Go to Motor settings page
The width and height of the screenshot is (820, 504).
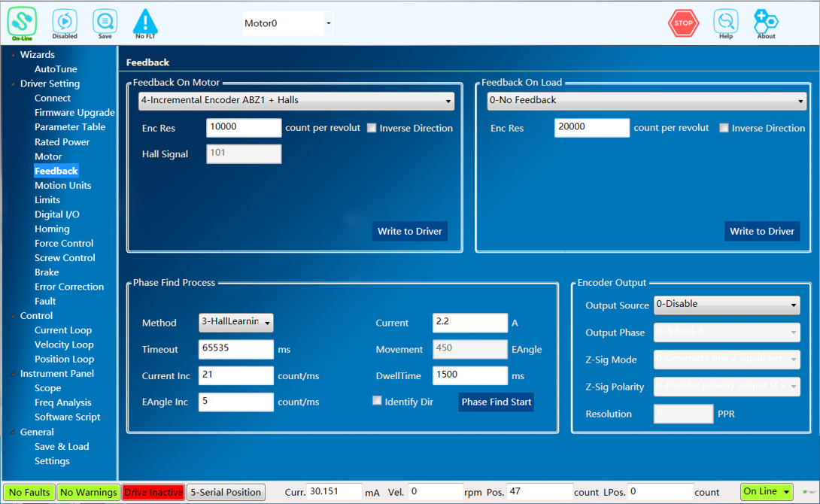click(48, 156)
